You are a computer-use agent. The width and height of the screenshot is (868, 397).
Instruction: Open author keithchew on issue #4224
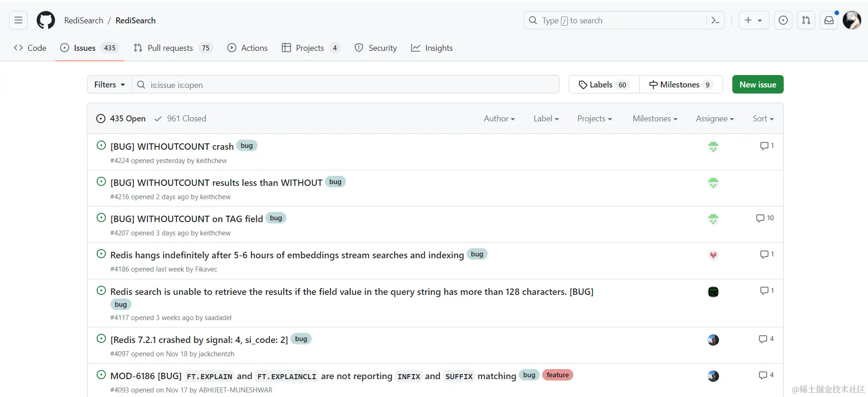click(x=211, y=161)
